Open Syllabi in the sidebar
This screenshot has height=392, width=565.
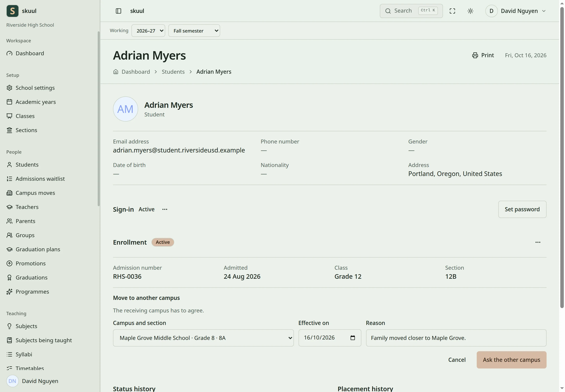[x=20, y=354]
